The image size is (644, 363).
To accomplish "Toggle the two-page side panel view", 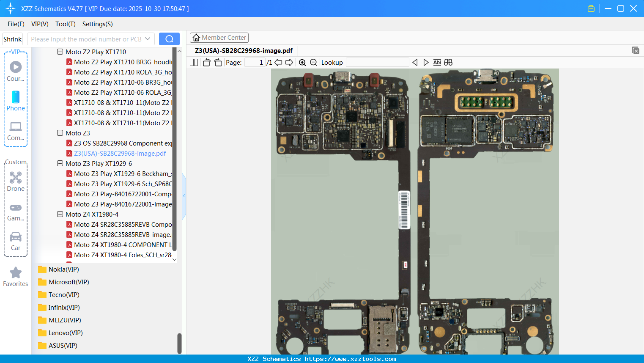I will (x=194, y=63).
